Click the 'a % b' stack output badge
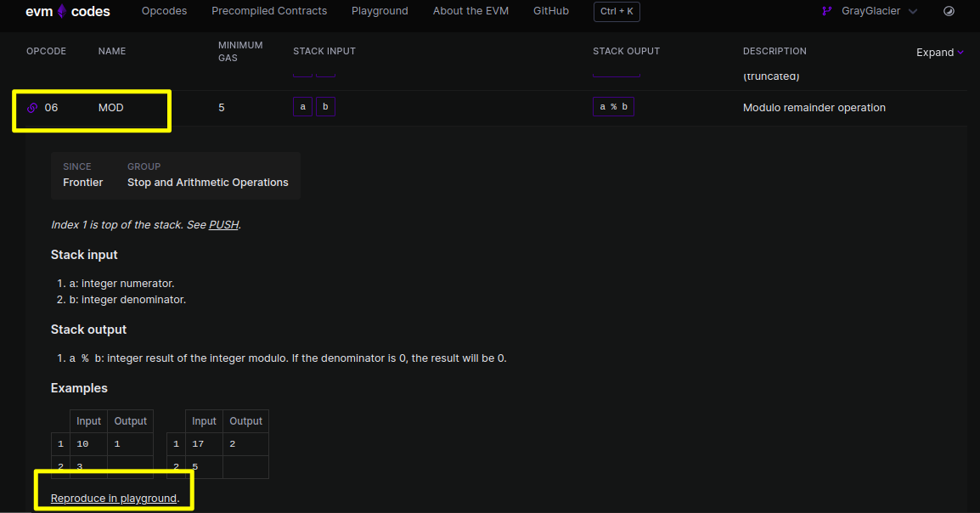 pos(613,106)
